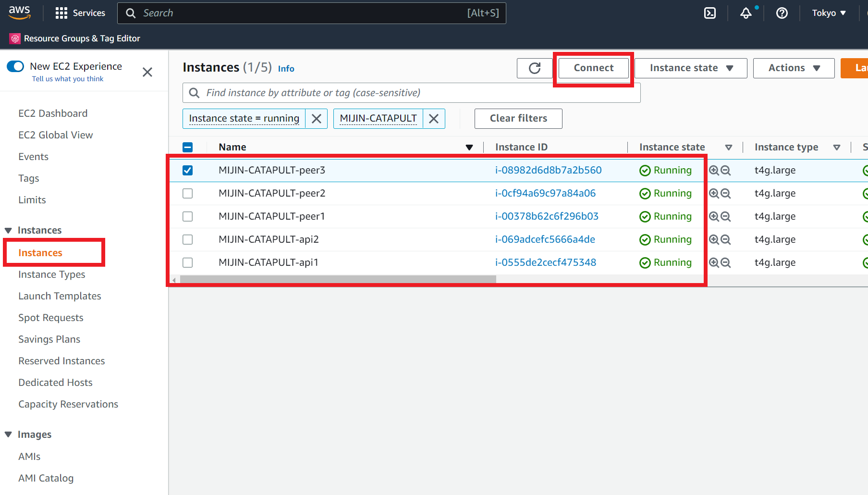Launch the CloudShell terminal icon

(x=709, y=13)
